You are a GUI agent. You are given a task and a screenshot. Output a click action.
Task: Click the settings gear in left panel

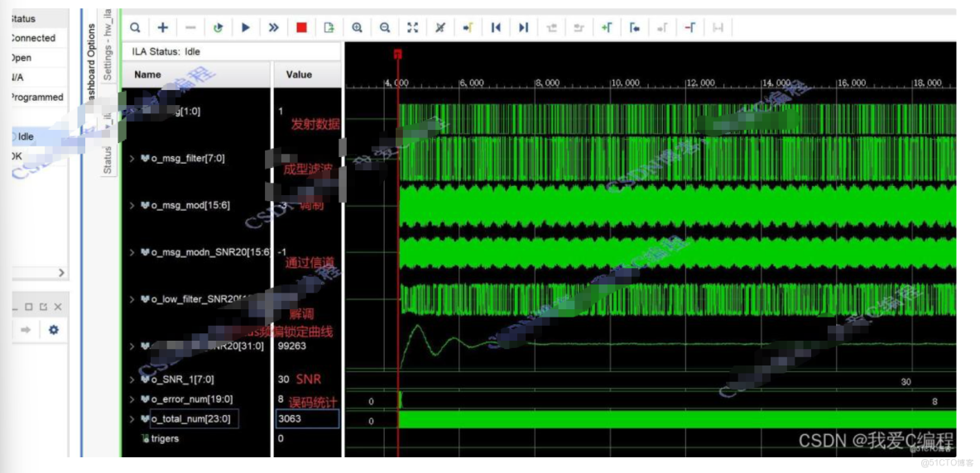click(x=54, y=330)
